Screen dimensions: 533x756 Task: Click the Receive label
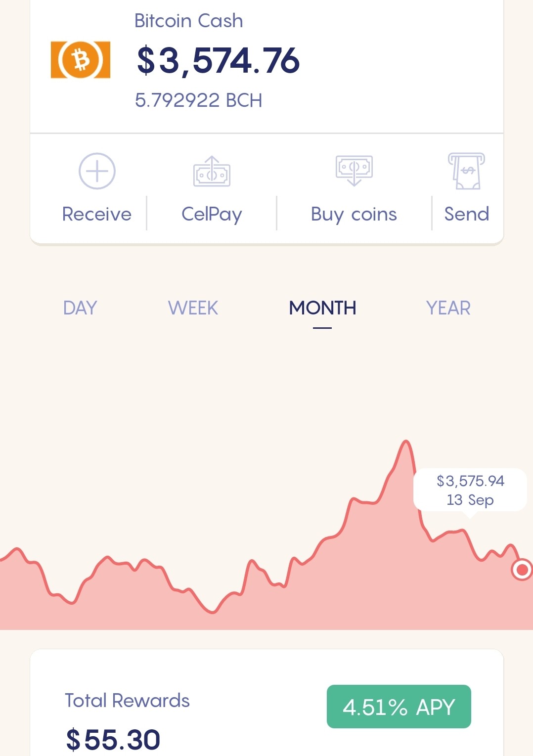click(x=97, y=214)
